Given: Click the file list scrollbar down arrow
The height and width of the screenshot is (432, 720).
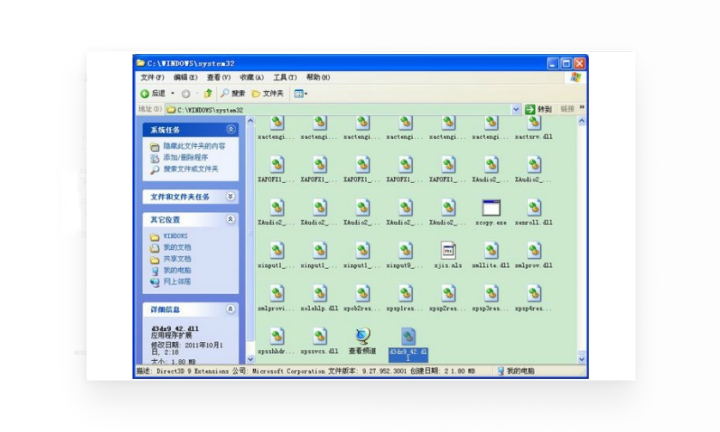Looking at the screenshot, I should (x=582, y=358).
